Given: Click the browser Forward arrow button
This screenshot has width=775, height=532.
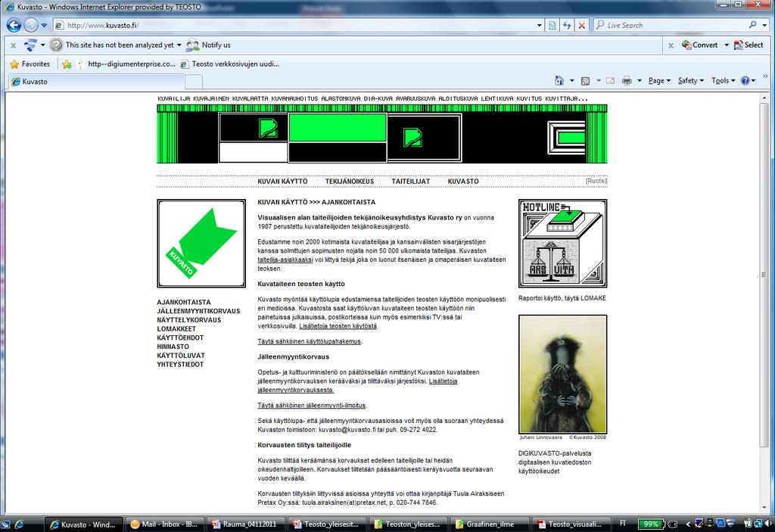Looking at the screenshot, I should pos(30,25).
